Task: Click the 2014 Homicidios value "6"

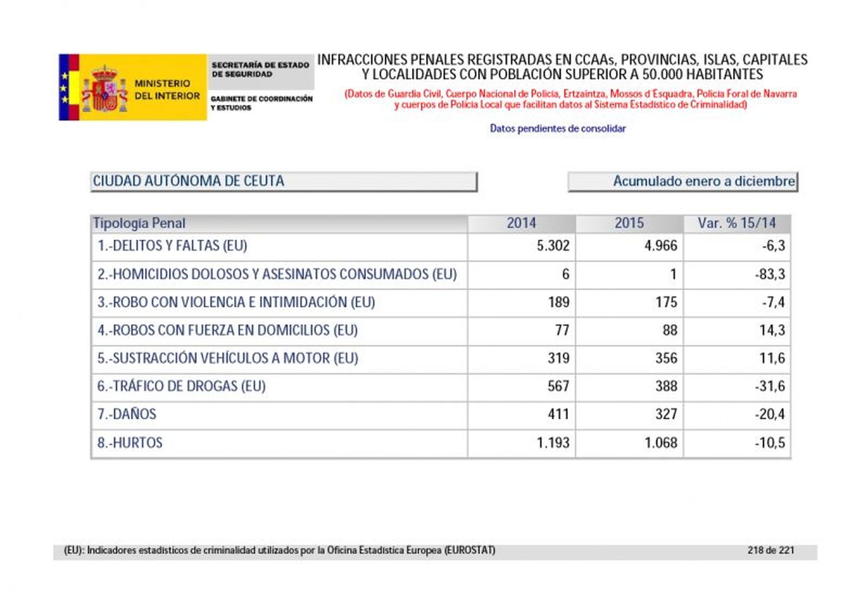Action: click(x=565, y=274)
